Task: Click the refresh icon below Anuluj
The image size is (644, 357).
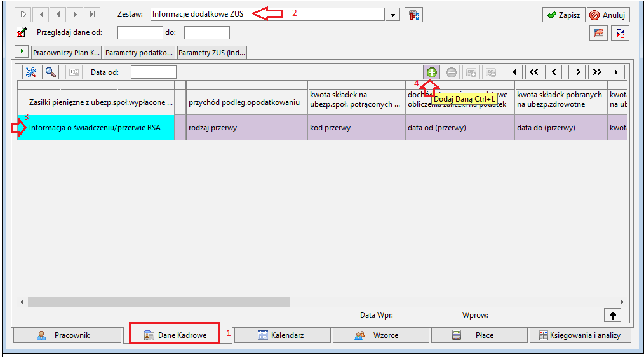Action: pos(620,33)
